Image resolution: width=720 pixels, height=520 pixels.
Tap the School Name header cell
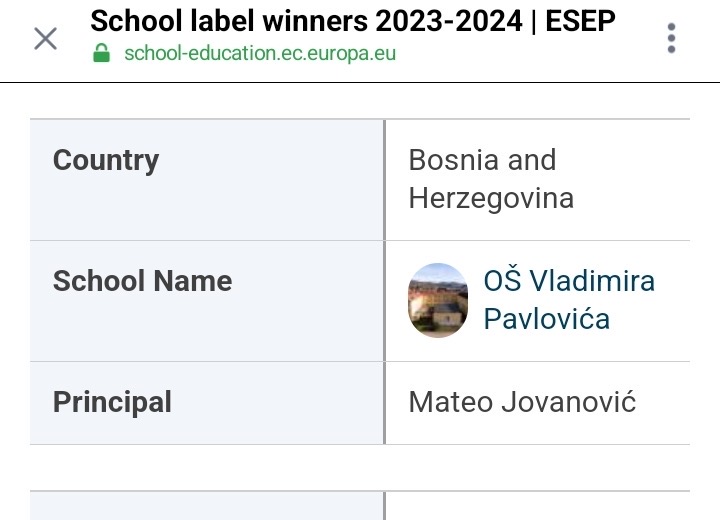[207, 301]
